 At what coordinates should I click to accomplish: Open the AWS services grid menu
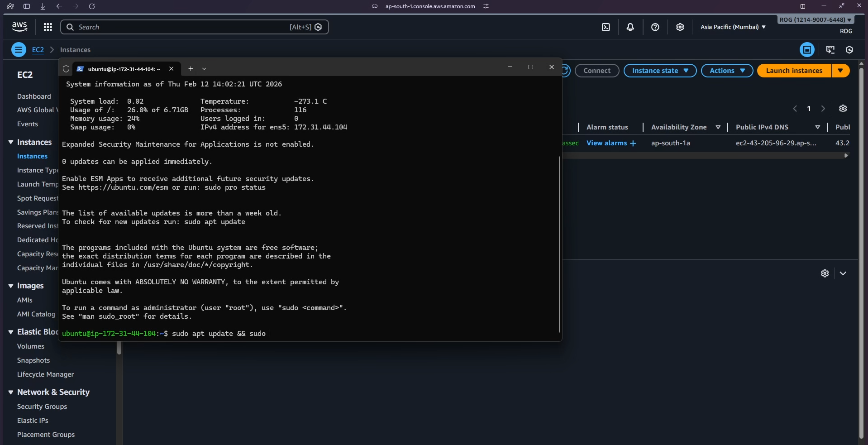(x=48, y=27)
